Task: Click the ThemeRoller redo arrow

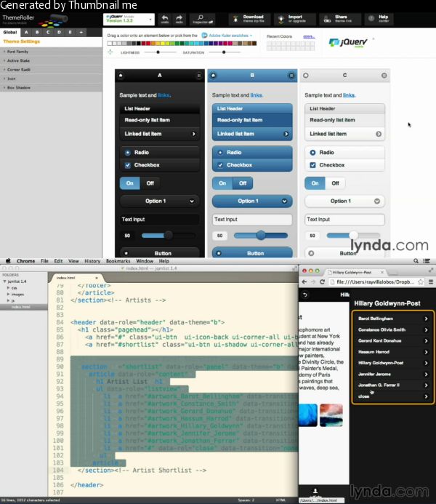Action: [x=179, y=19]
